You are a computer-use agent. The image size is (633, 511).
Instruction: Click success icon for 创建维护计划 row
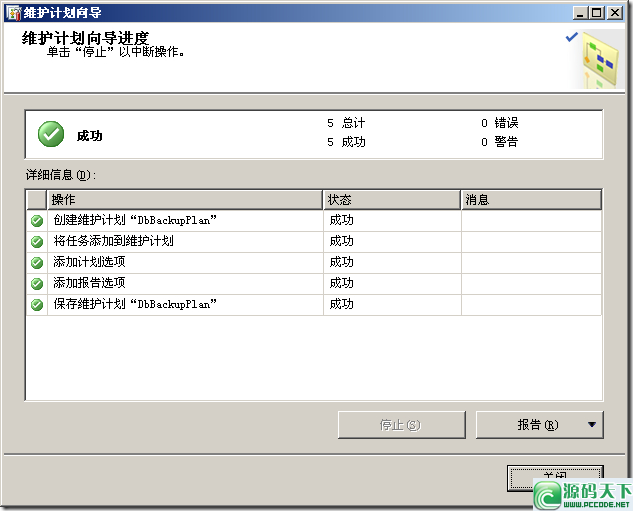[x=37, y=221]
